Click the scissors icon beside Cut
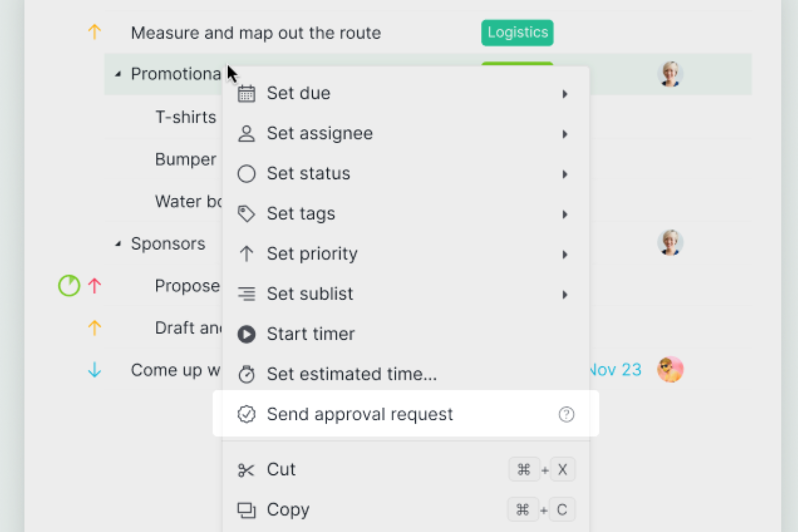 click(x=246, y=470)
